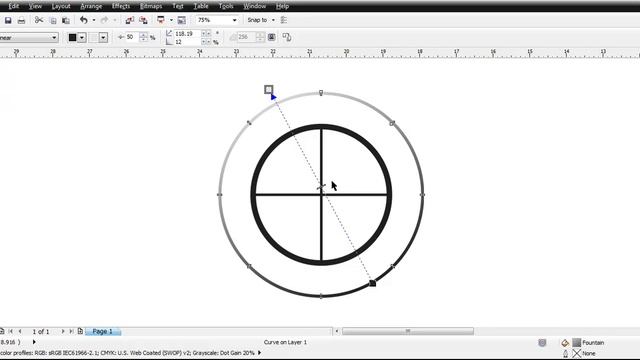The height and width of the screenshot is (360, 640).
Task: Click the Welcome screen icon
Action: (182, 20)
